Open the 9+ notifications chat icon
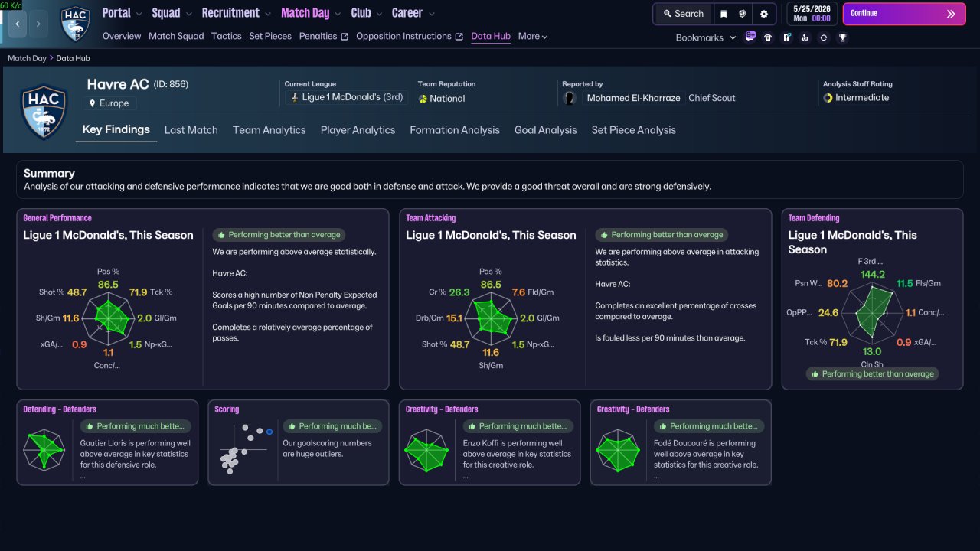This screenshot has width=980, height=551. point(750,37)
